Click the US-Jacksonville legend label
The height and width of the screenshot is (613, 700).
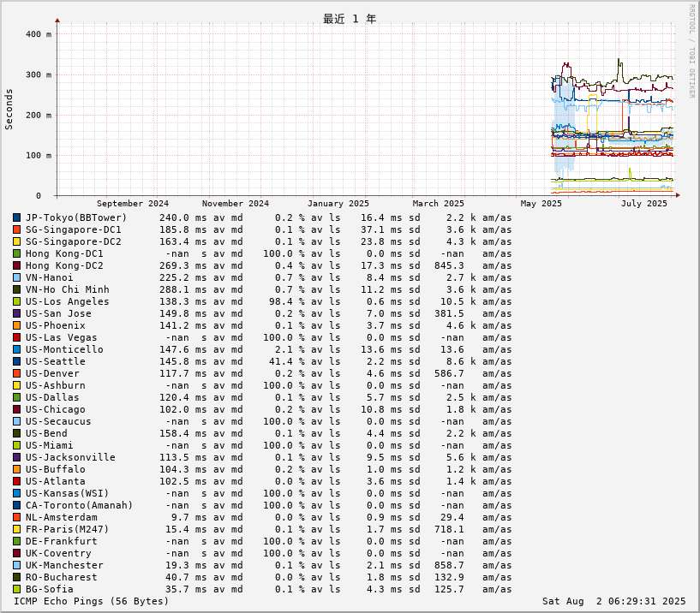coord(70,458)
